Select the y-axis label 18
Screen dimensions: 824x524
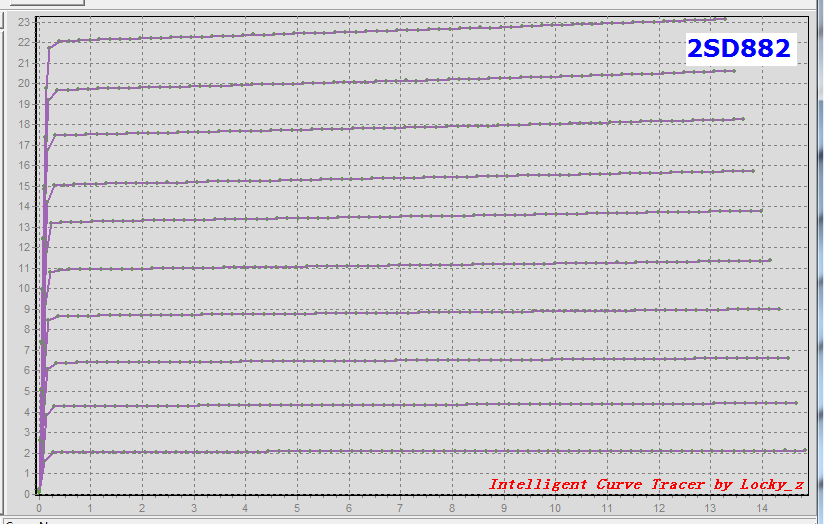[24, 125]
